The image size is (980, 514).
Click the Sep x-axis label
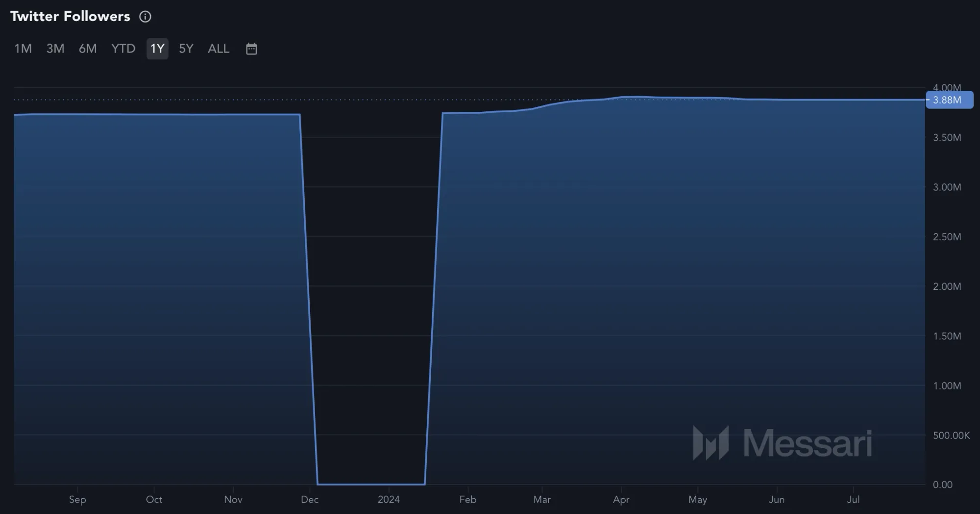click(x=77, y=499)
